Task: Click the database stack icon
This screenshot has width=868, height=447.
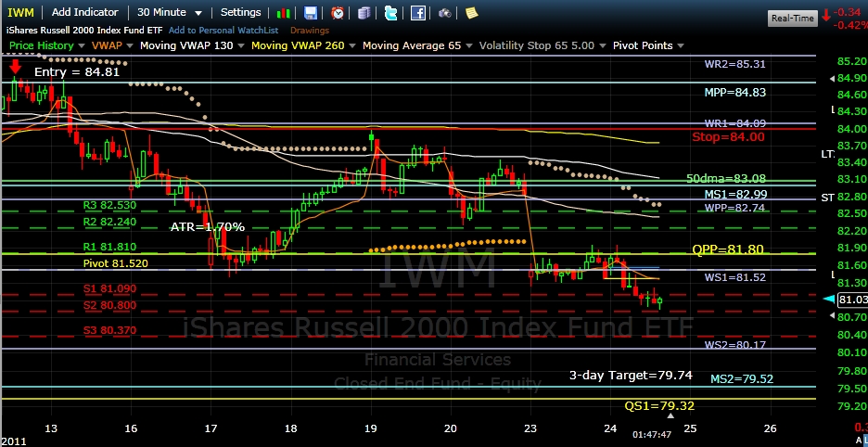Action: [x=364, y=13]
